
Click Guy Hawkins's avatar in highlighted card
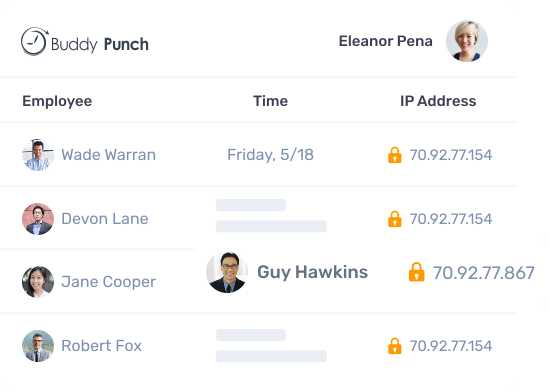click(227, 272)
